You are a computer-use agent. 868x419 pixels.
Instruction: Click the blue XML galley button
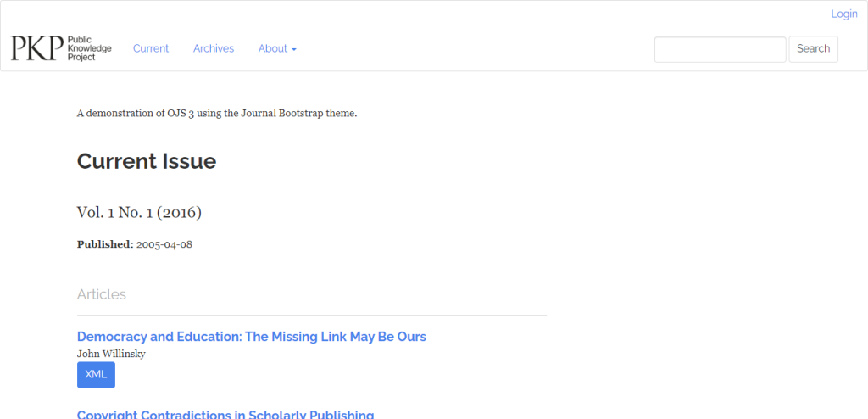tap(96, 375)
